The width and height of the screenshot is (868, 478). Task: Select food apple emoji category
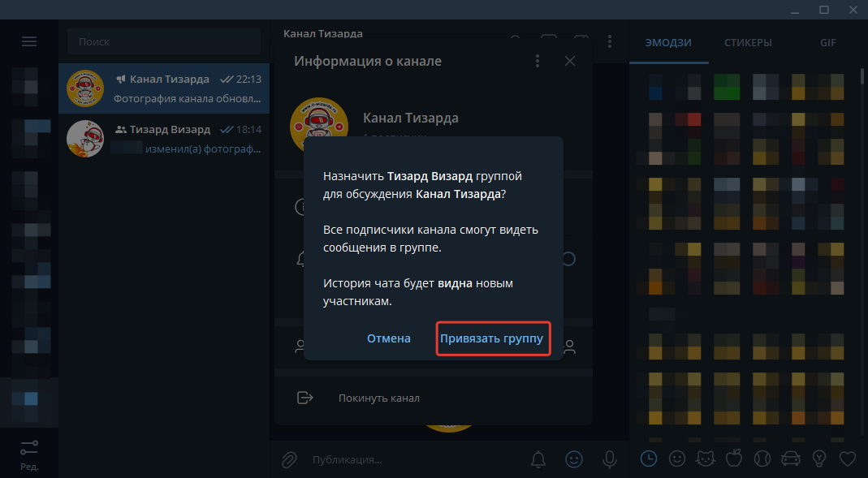(x=733, y=458)
